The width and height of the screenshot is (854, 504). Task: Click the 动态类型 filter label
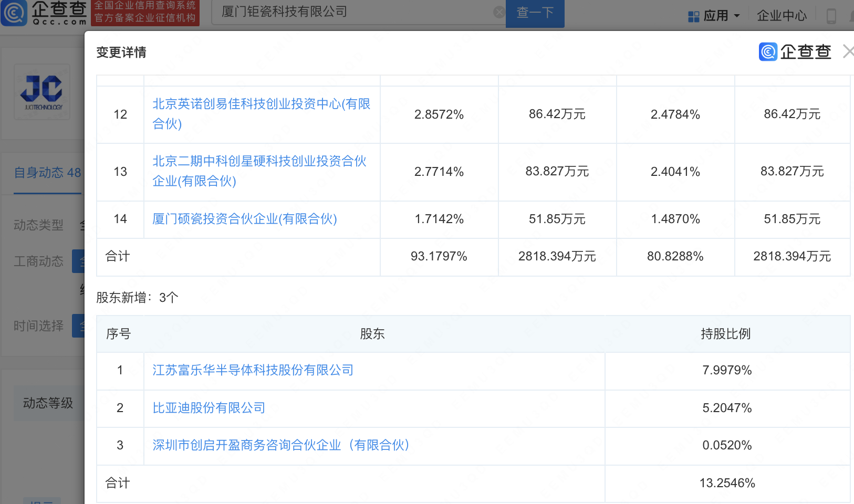click(39, 225)
